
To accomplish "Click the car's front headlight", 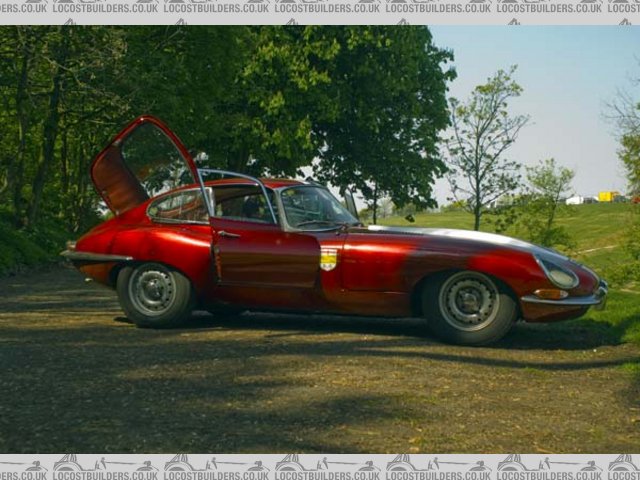I will point(559,275).
